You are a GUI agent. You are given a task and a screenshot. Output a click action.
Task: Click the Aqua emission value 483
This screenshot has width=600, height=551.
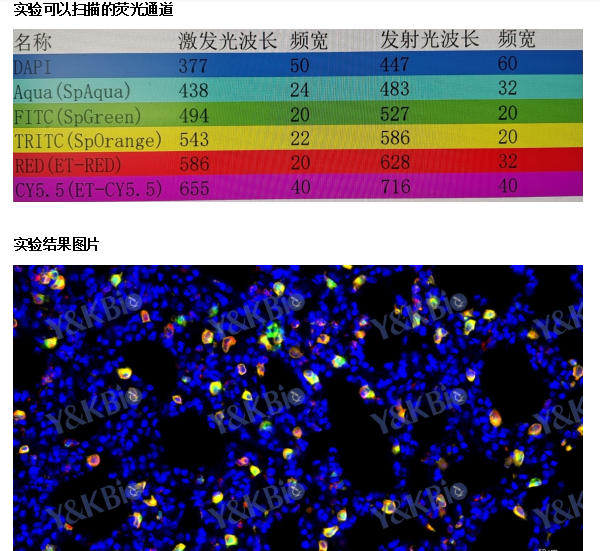pyautogui.click(x=396, y=90)
